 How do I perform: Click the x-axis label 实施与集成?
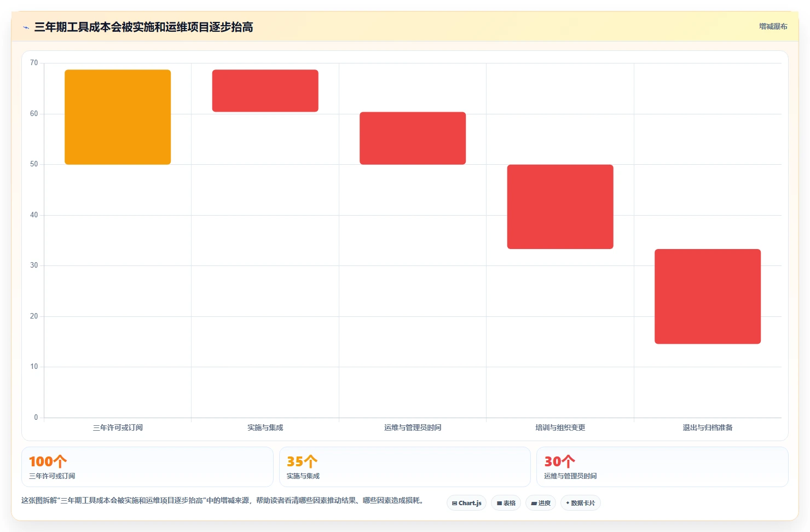(265, 427)
